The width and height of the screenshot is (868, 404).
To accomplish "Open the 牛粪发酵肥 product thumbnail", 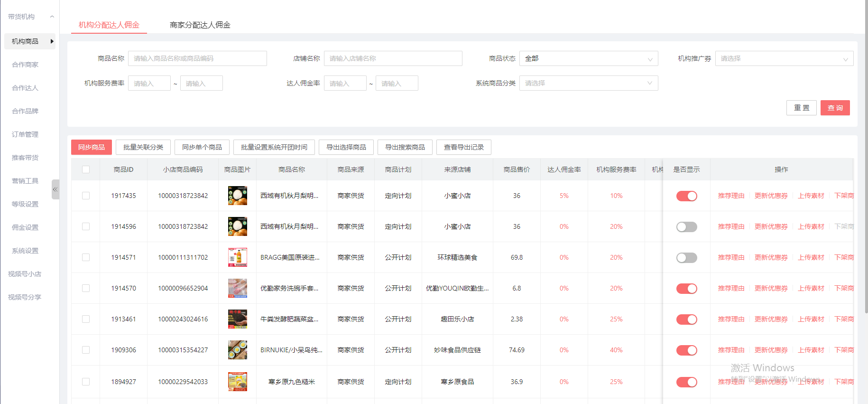I will tap(237, 319).
